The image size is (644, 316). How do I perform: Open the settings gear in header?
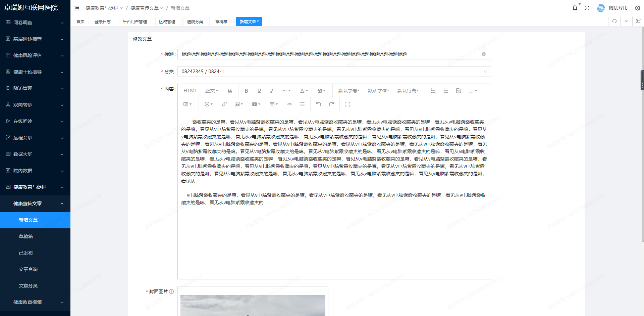pos(638,8)
